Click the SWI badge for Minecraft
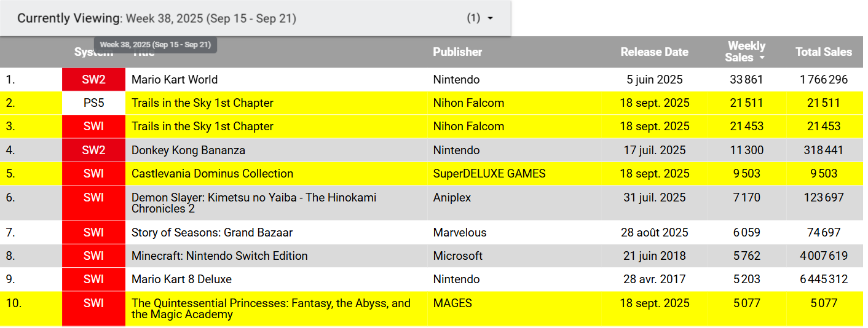Screen dimensions: 868x328 coord(93,256)
